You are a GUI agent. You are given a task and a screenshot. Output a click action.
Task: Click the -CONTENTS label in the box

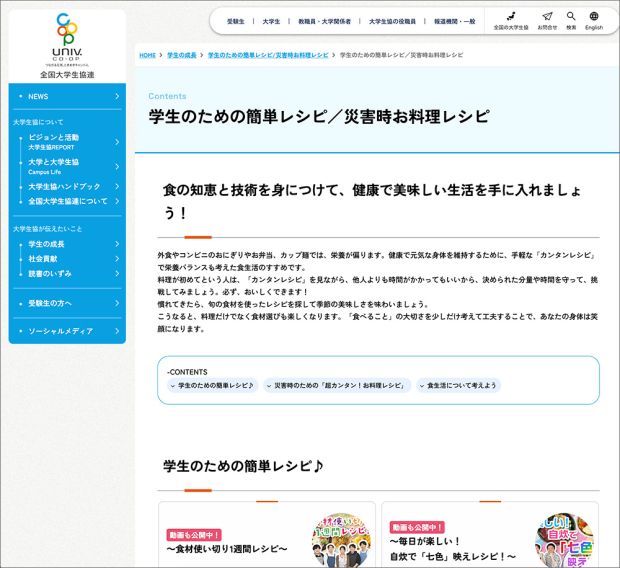(x=187, y=372)
